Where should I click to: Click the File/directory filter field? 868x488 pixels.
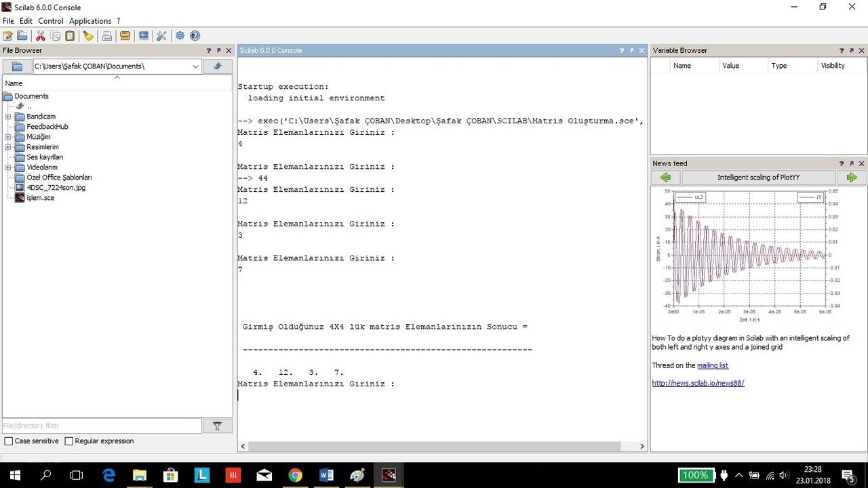click(102, 426)
